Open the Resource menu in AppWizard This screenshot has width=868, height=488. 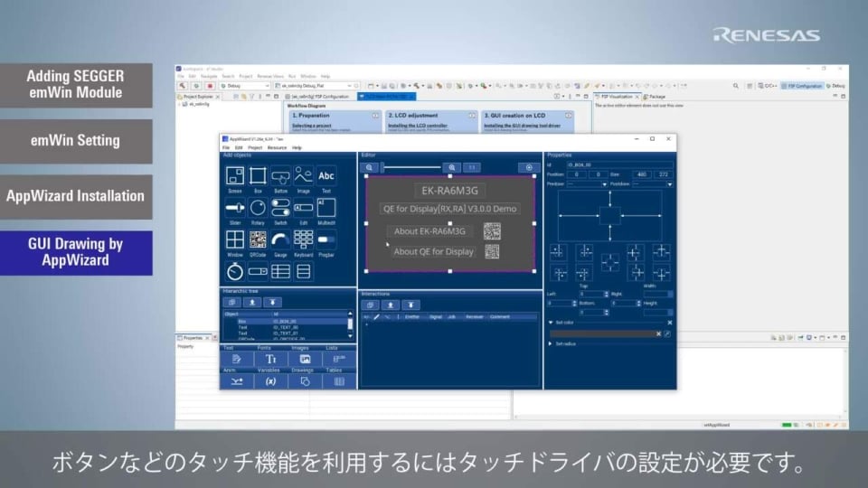(277, 146)
